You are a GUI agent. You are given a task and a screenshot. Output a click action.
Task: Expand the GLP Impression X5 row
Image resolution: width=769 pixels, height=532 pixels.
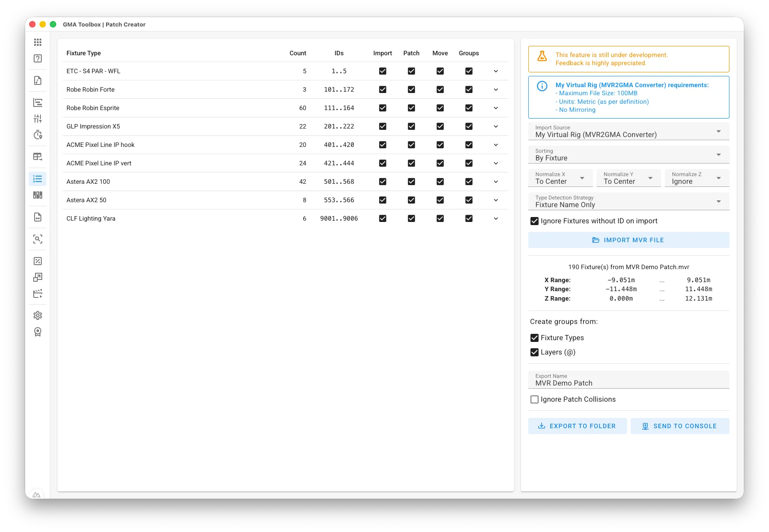(x=496, y=126)
